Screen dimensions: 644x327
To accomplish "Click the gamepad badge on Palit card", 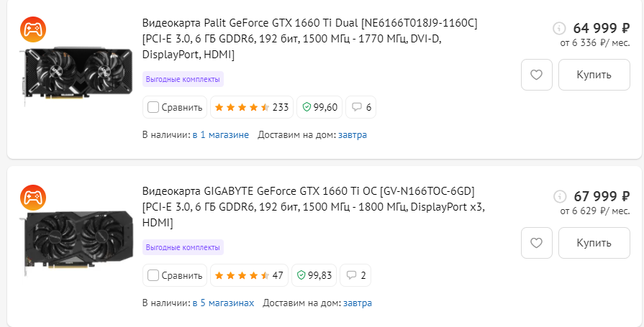I will 32,29.
